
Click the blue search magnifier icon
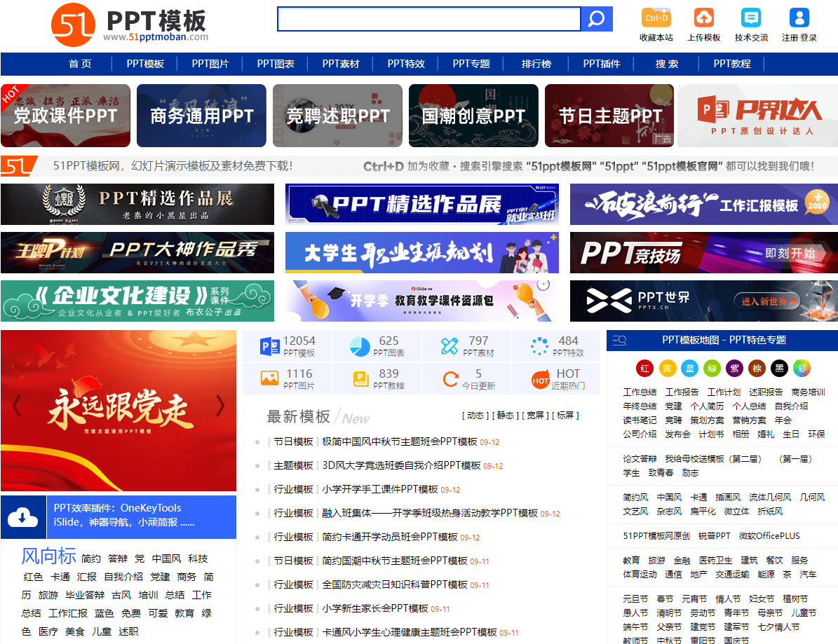pyautogui.click(x=597, y=19)
